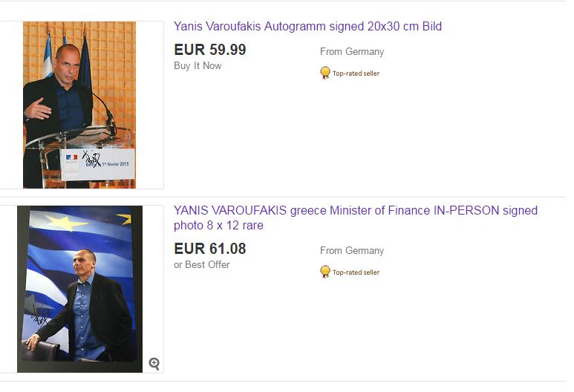Click the top-rated seller ribbon icon, second listing
574x392 pixels.
325,272
